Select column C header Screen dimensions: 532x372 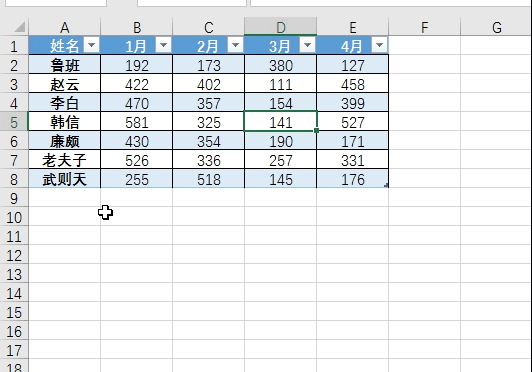pyautogui.click(x=208, y=27)
